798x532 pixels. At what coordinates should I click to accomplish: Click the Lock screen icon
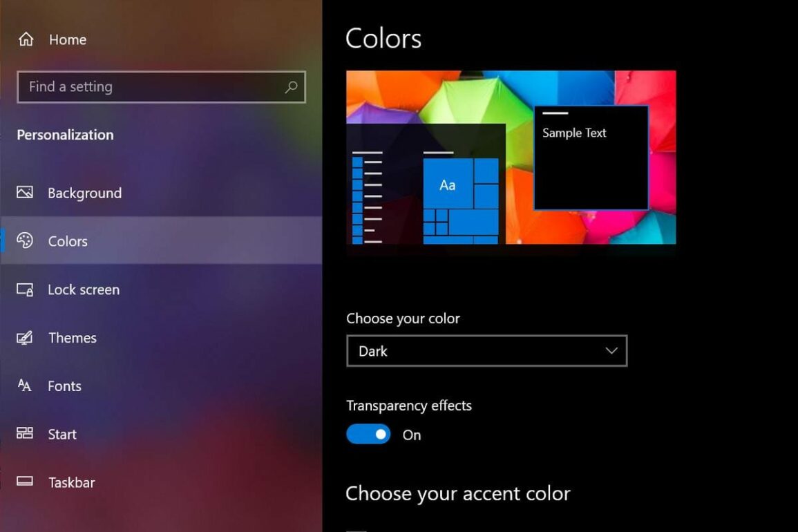pos(25,289)
